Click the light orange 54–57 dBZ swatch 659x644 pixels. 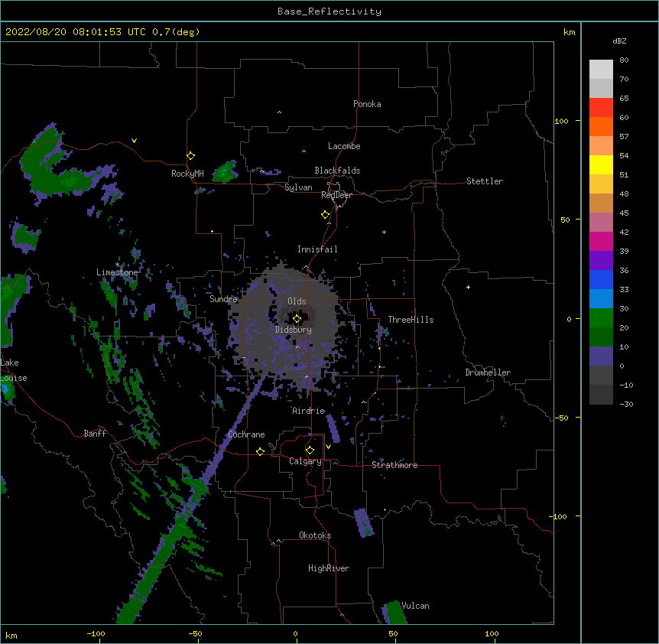[x=601, y=146]
